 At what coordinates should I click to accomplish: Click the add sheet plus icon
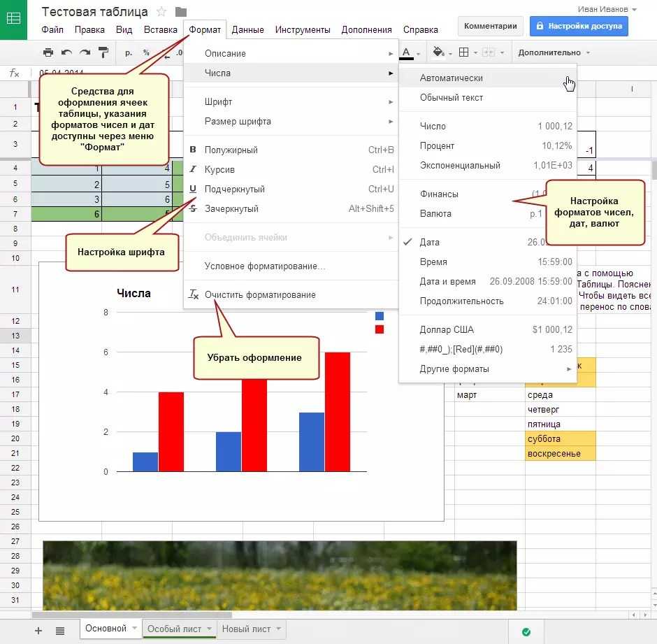tap(38, 630)
